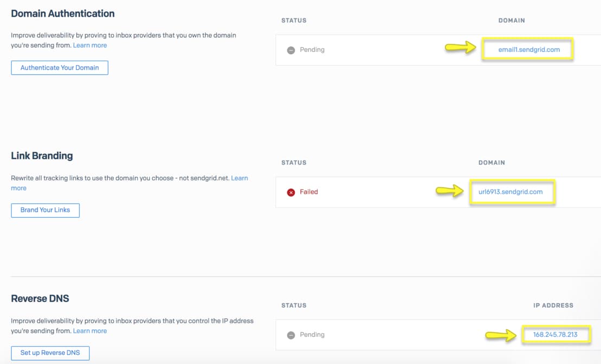Open Learn more under Domain Authentication
The height and width of the screenshot is (364, 601).
[91, 45]
